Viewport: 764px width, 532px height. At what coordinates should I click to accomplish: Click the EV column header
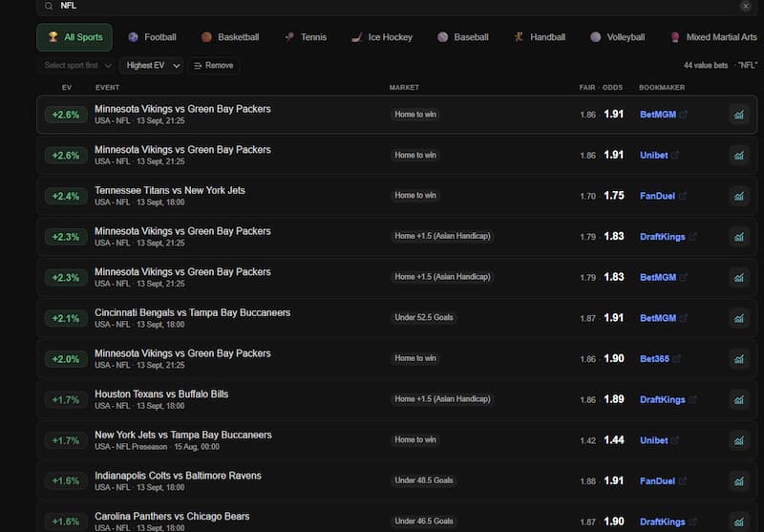point(67,88)
